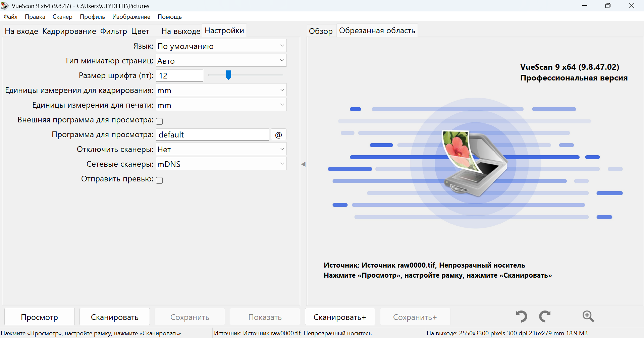This screenshot has width=644, height=338.
Task: Click the scanner illustration in the preview area
Action: [x=475, y=163]
